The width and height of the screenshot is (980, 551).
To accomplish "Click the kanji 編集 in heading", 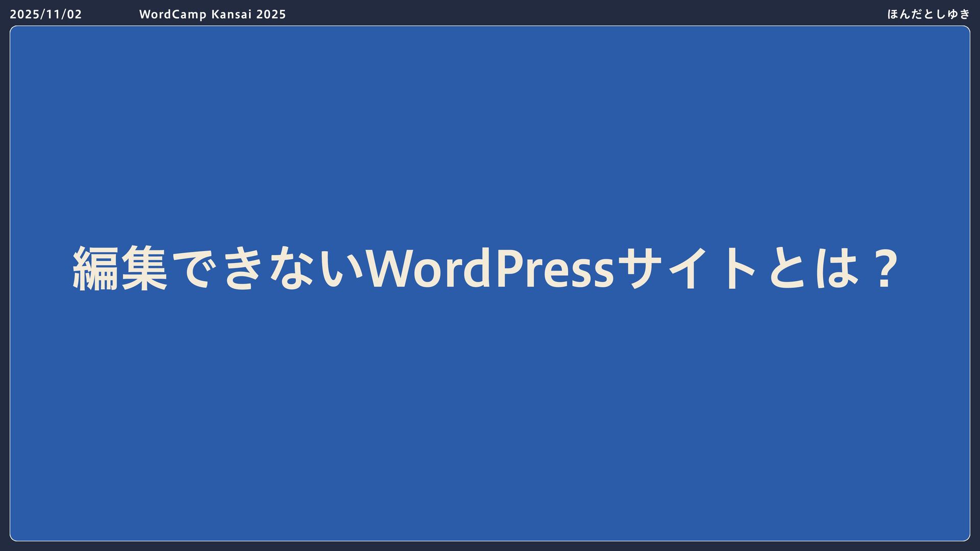I will point(120,268).
